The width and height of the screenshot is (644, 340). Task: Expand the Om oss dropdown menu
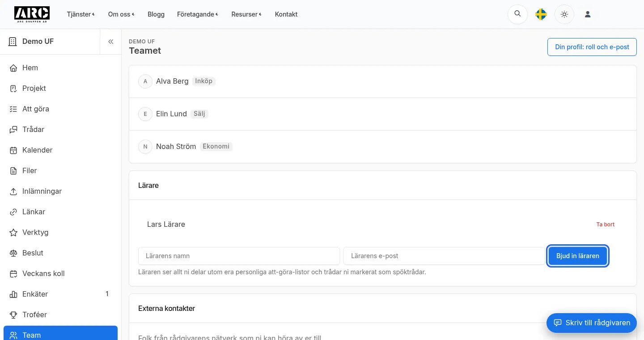point(121,14)
